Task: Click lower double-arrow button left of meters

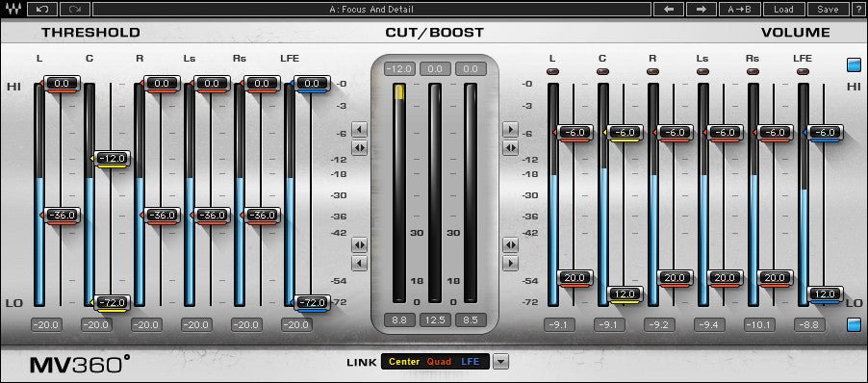Action: 359,244
